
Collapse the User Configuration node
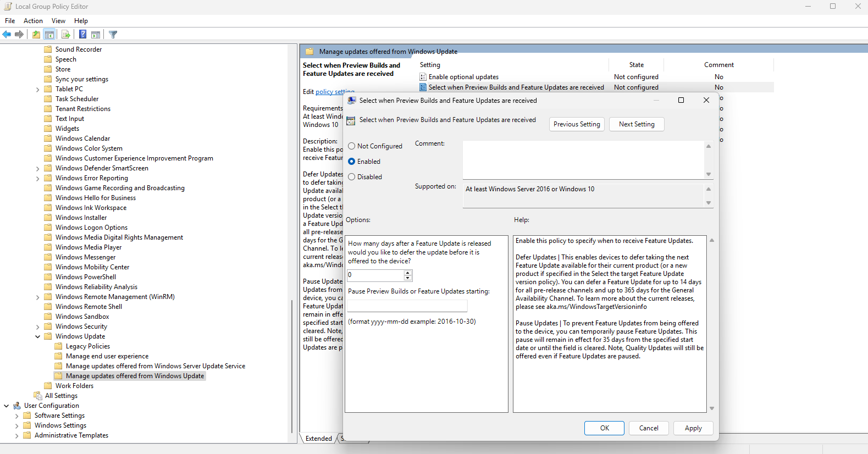coord(7,406)
